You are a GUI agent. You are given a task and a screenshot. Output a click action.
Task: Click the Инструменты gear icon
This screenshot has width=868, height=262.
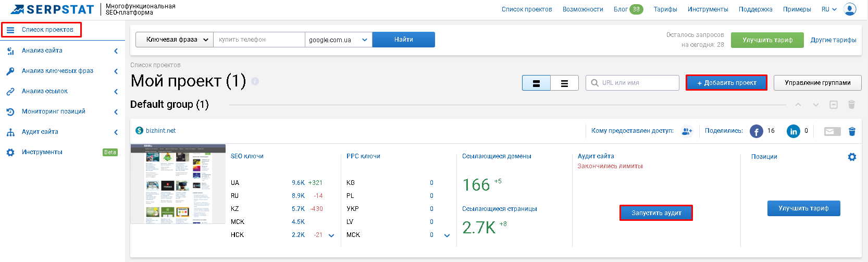[x=10, y=153]
